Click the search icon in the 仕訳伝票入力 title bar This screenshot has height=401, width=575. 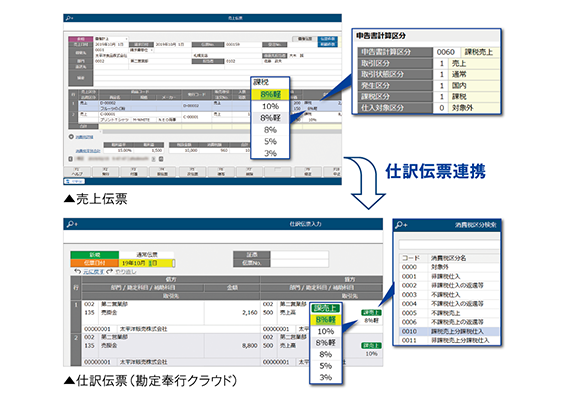(x=71, y=224)
